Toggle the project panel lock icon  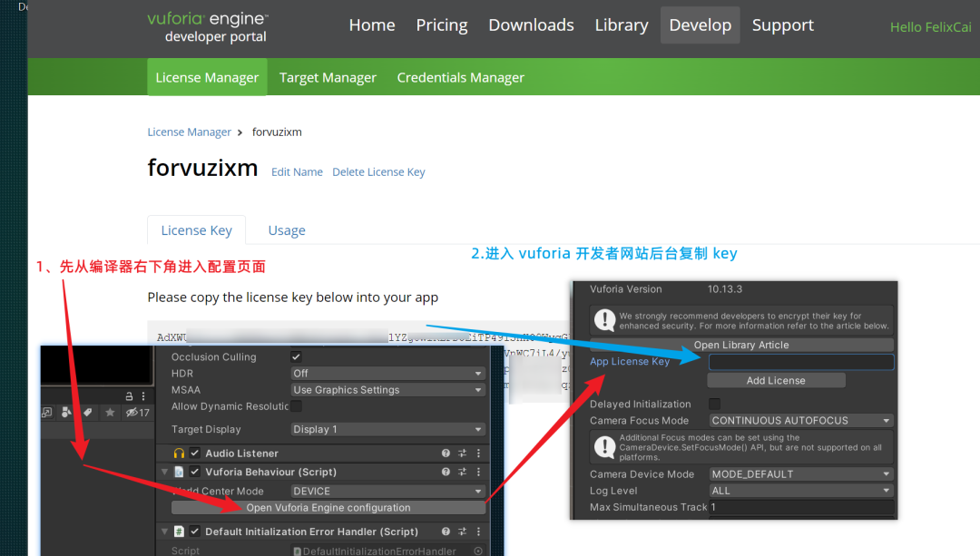130,396
